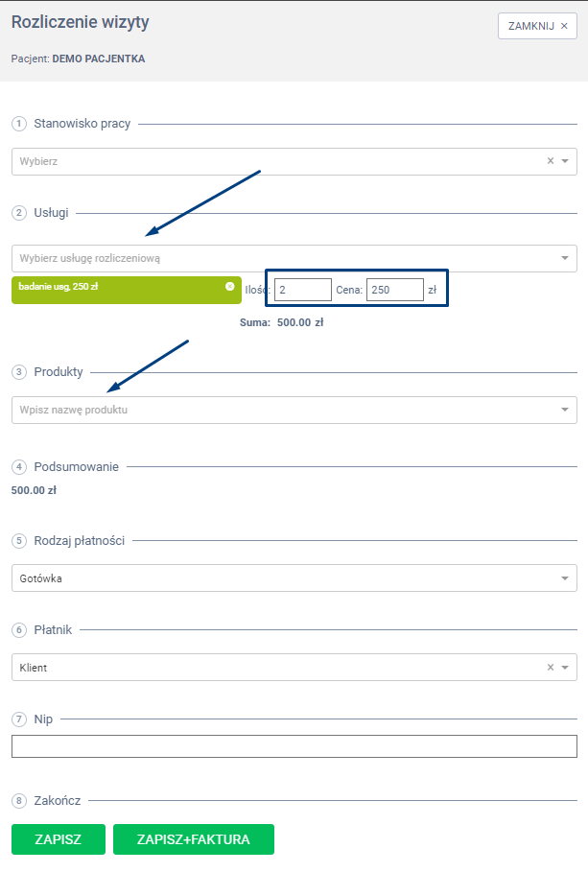Image resolution: width=588 pixels, height=872 pixels.
Task: Clear the Stanowisko pracy selection
Action: point(551,161)
